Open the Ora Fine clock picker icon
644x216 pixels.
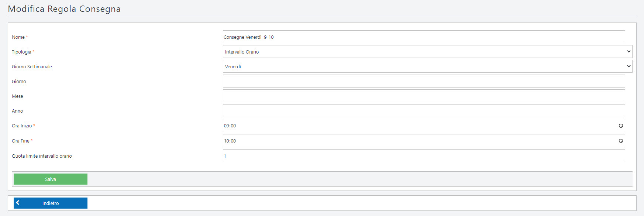[621, 141]
